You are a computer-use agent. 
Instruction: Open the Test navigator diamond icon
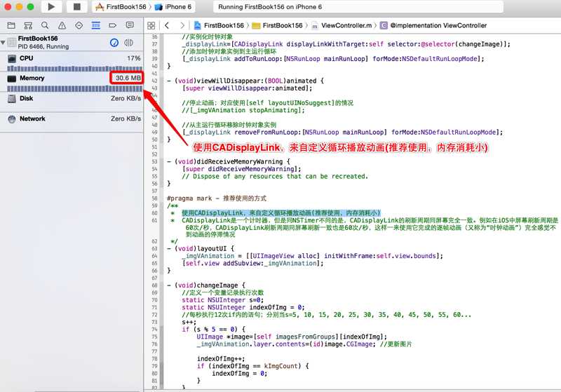(79, 25)
